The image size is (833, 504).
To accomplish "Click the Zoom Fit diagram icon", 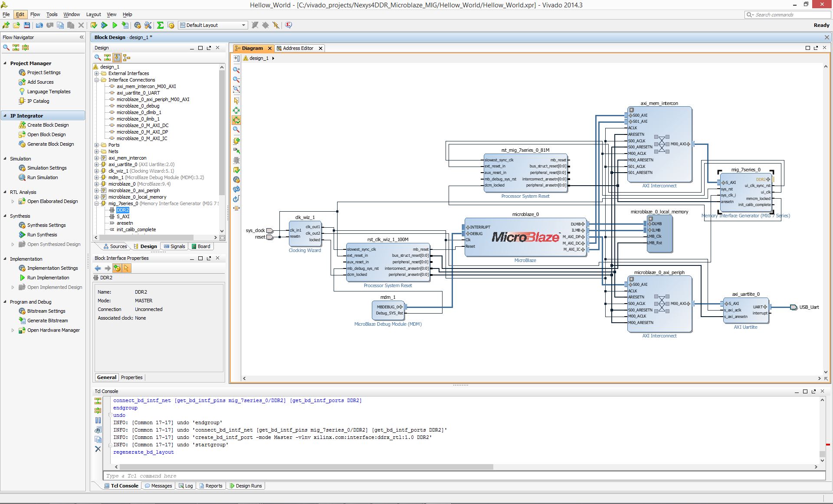I will pyautogui.click(x=236, y=90).
